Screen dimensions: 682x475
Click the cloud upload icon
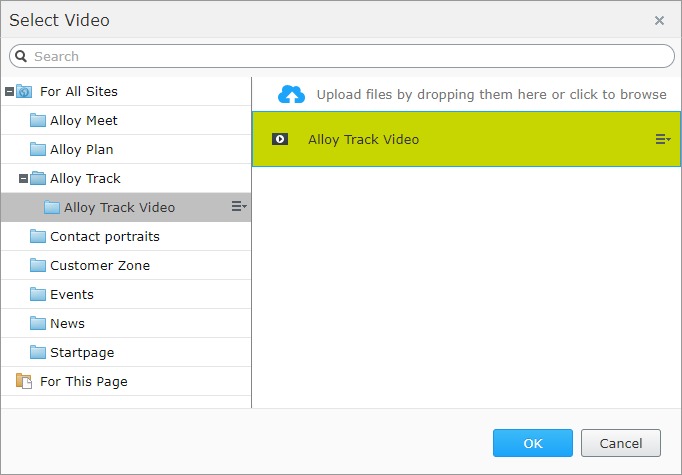(x=291, y=94)
